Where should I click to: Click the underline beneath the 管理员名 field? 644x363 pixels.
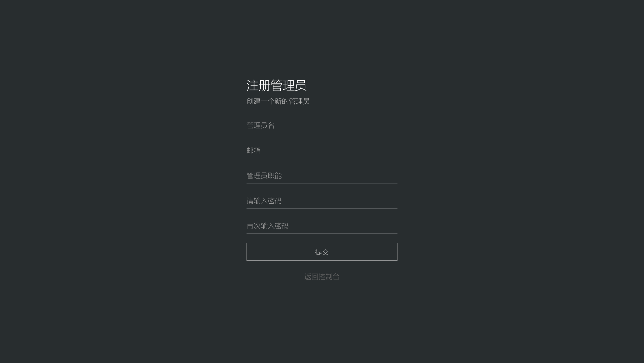[322, 133]
